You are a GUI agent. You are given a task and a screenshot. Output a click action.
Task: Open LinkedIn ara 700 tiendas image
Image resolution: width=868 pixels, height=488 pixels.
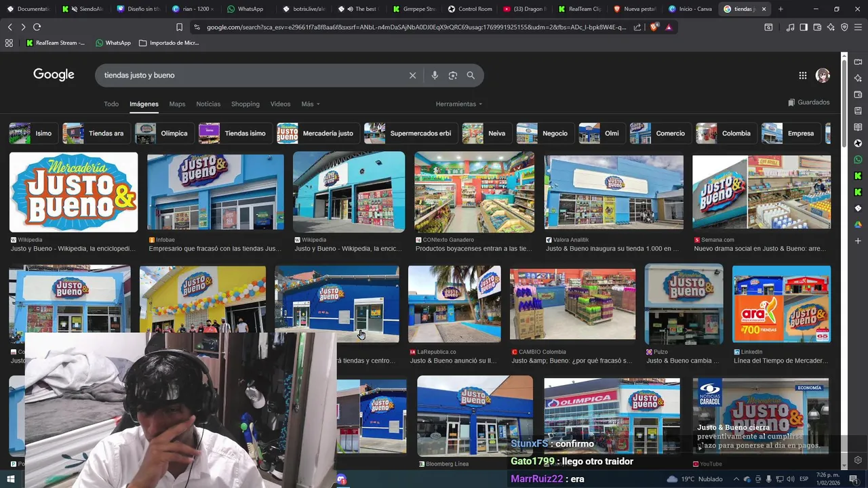[781, 304]
